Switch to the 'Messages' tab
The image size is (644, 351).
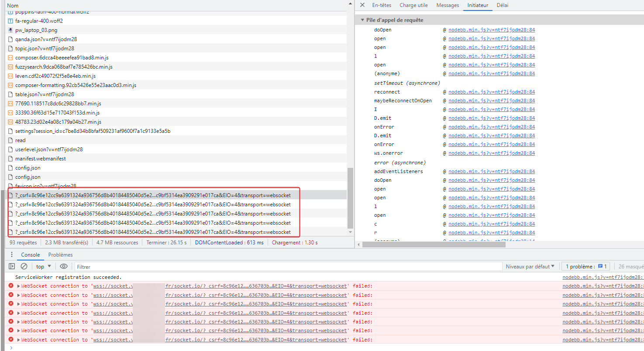[x=448, y=5]
